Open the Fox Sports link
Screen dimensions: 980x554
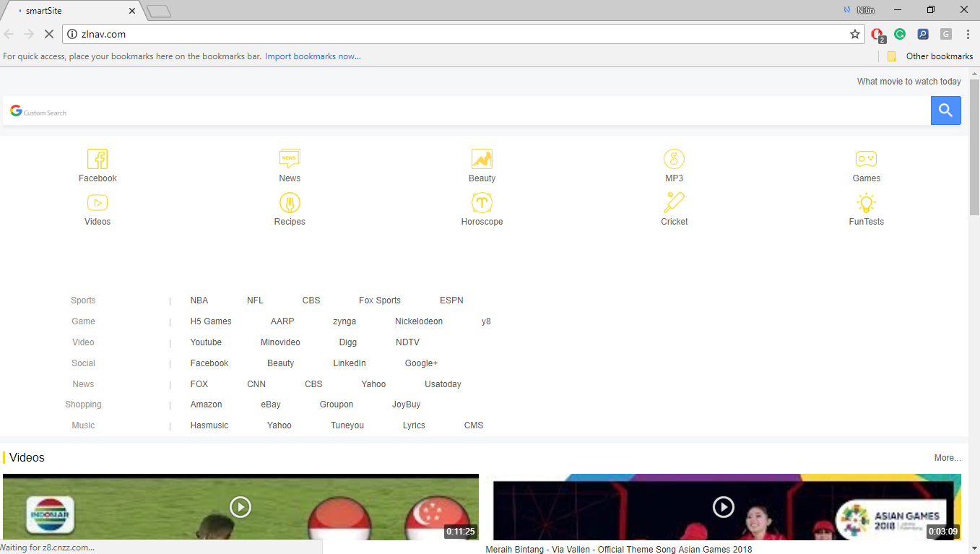coord(380,300)
